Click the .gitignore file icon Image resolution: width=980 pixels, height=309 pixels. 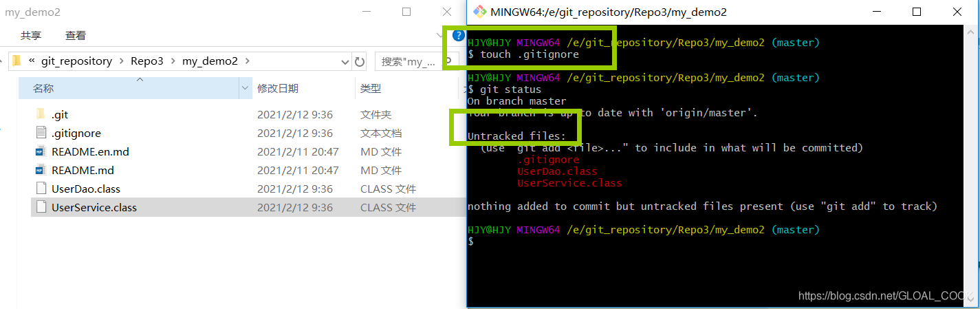[41, 133]
